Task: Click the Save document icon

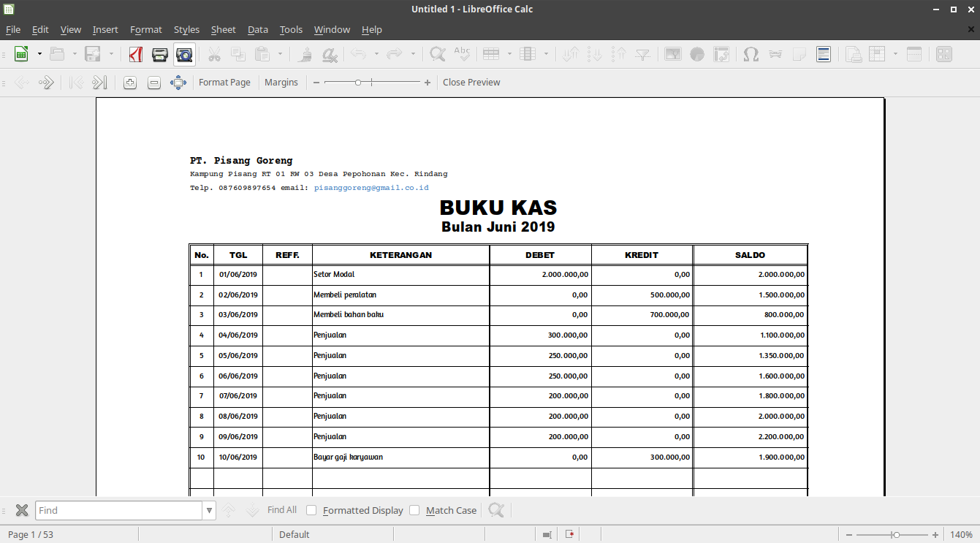Action: coord(93,54)
